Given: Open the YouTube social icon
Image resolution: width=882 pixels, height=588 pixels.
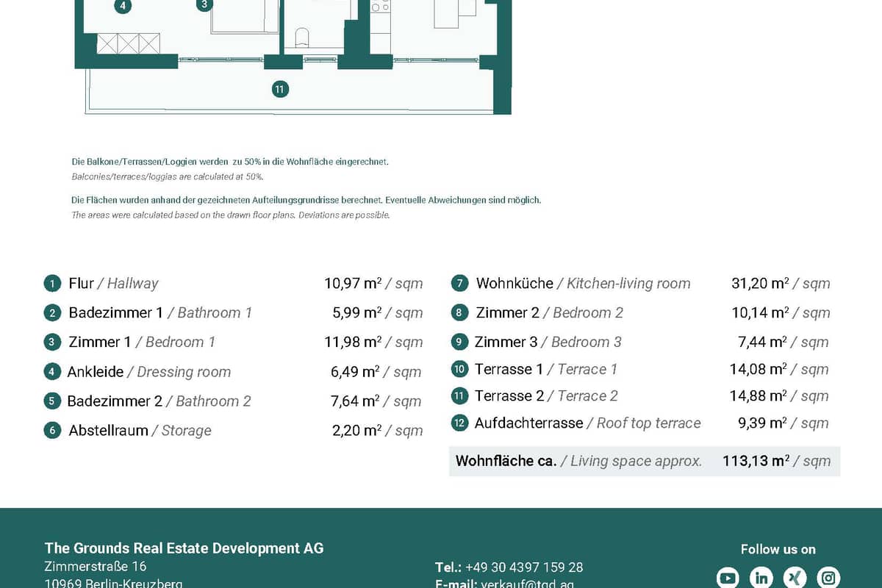Looking at the screenshot, I should (x=728, y=577).
